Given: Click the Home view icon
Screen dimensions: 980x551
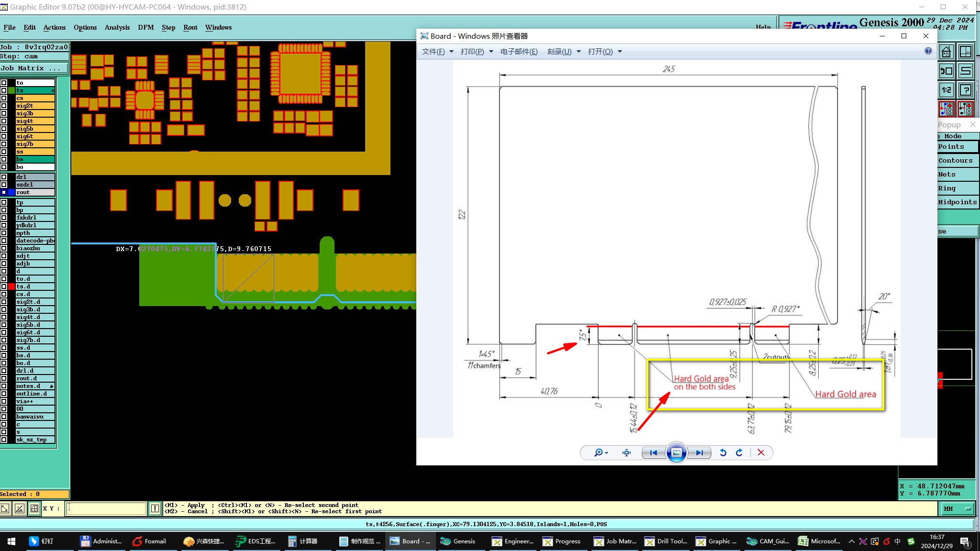Looking at the screenshot, I should pyautogui.click(x=946, y=52).
